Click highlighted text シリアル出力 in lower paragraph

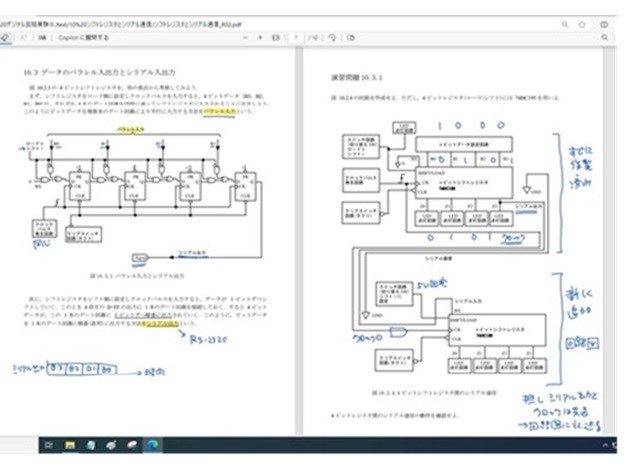160,323
